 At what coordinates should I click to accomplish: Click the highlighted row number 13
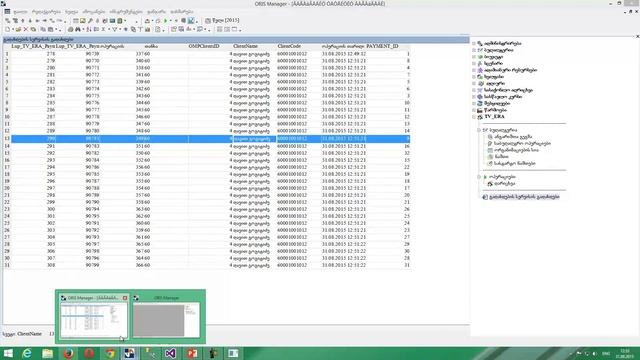pos(7,138)
